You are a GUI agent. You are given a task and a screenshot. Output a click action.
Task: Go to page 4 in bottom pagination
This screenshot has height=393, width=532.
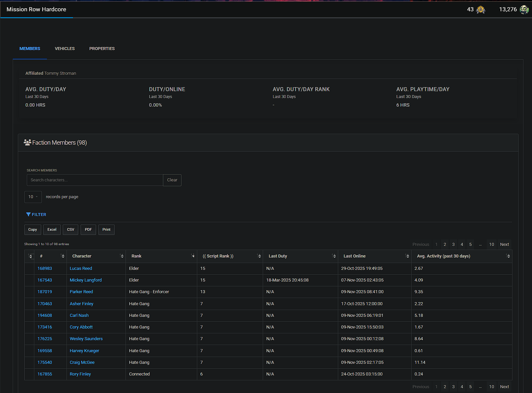point(462,387)
